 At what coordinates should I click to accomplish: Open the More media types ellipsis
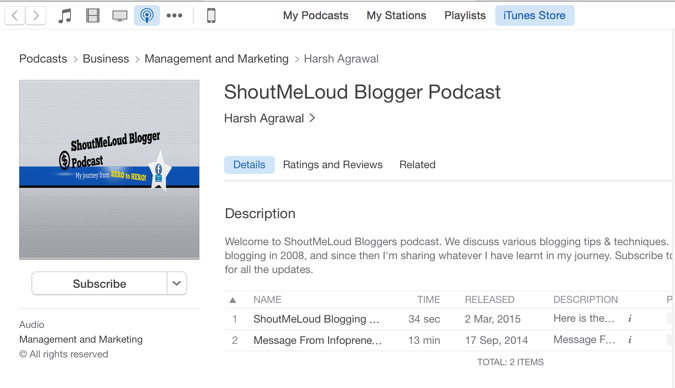tap(174, 16)
